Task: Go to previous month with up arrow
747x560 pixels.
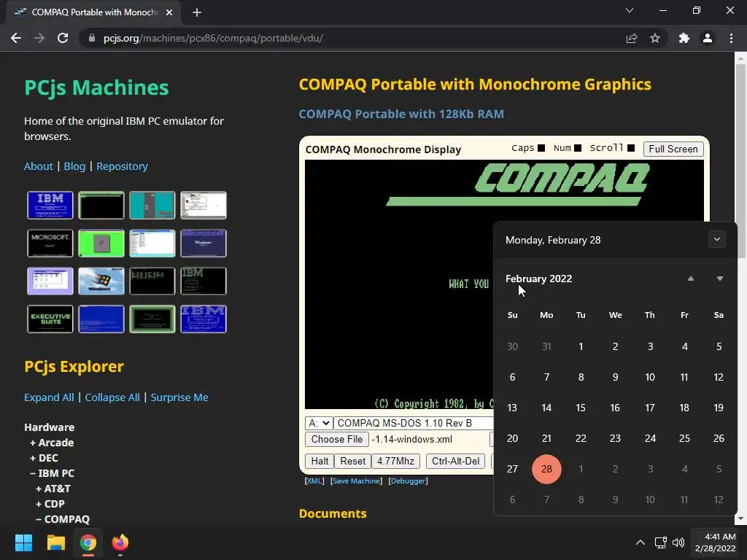Action: coord(690,279)
